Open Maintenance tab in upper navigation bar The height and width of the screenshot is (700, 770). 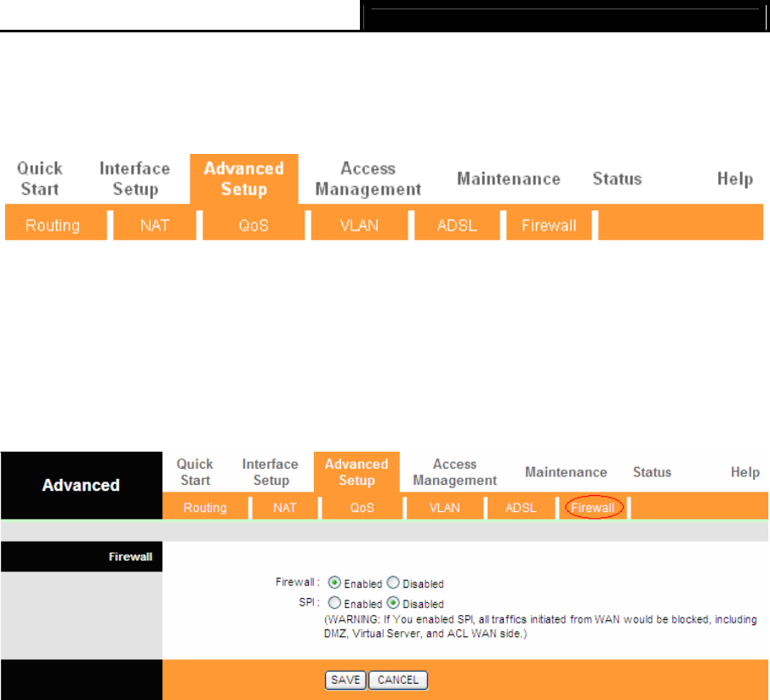tap(509, 179)
